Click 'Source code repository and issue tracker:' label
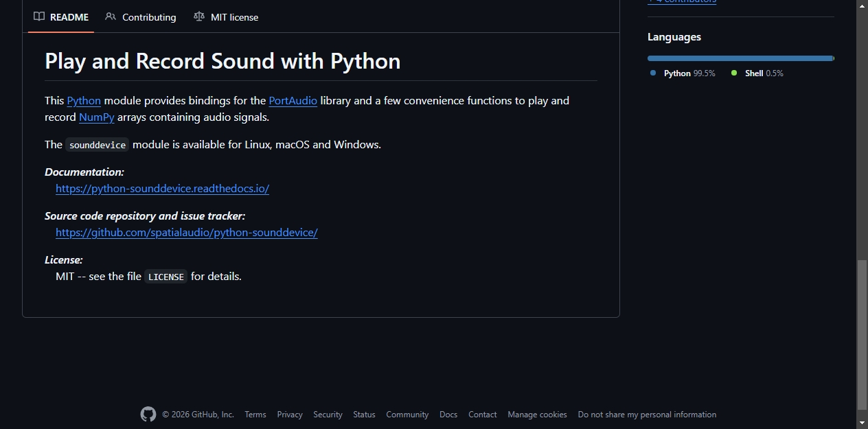This screenshot has width=868, height=429. (x=145, y=216)
